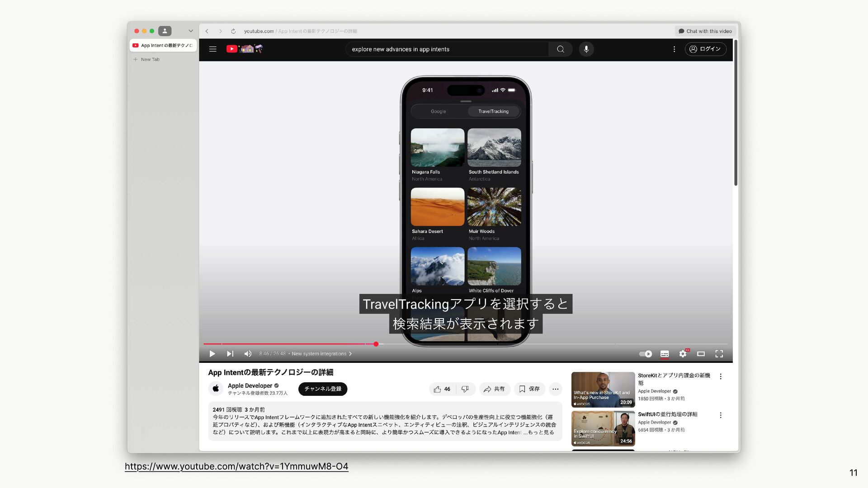Click the red video progress scrubber

coord(376,344)
